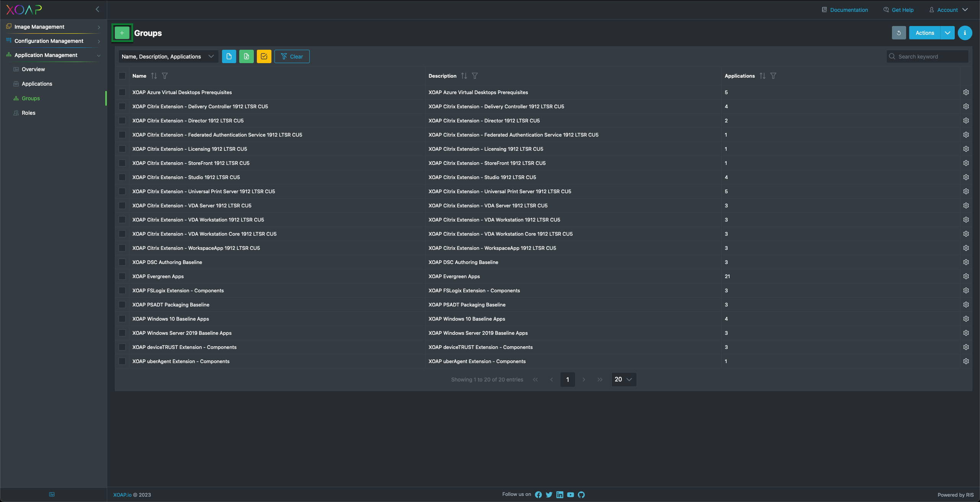The height and width of the screenshot is (502, 980).
Task: Open the Name column filter
Action: pos(165,76)
